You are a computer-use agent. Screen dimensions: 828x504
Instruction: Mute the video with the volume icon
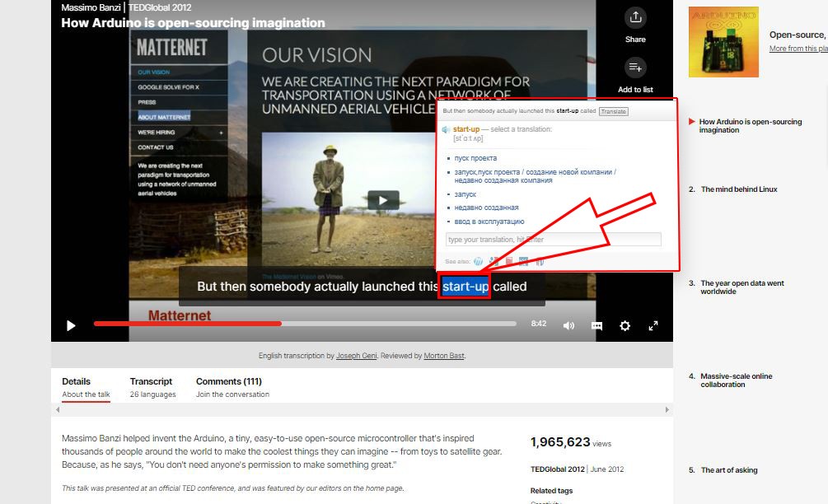point(568,325)
